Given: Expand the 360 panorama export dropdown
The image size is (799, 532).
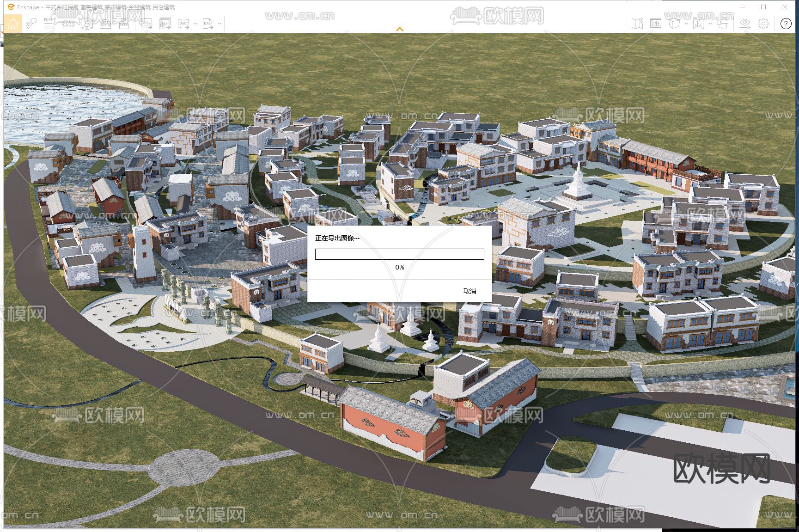Looking at the screenshot, I should pyautogui.click(x=195, y=24).
